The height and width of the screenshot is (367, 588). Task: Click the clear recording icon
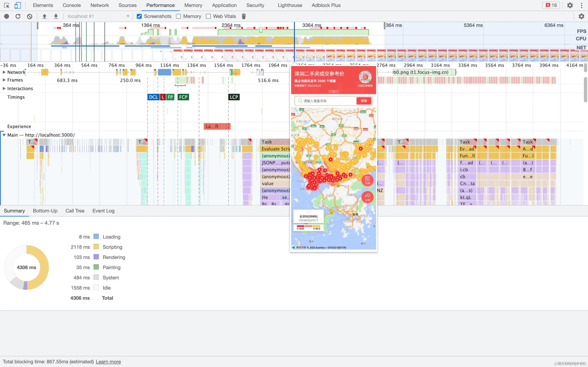tap(29, 16)
